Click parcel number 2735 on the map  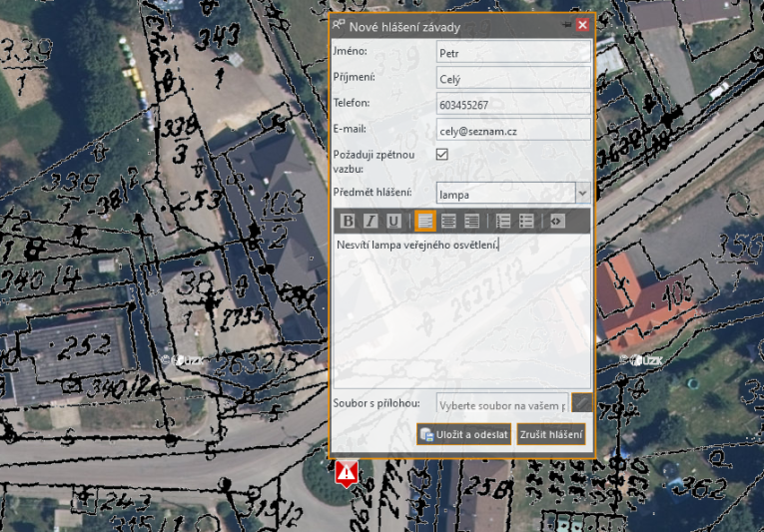pos(243,317)
